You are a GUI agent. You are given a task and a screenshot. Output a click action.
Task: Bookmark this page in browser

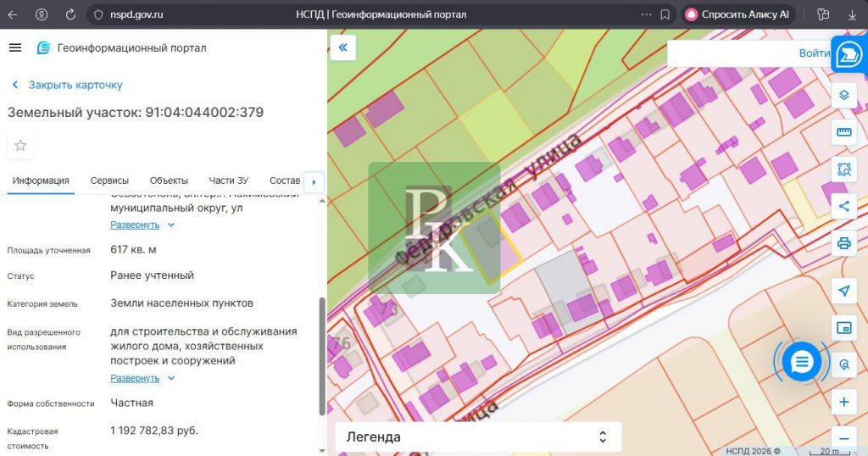665,14
